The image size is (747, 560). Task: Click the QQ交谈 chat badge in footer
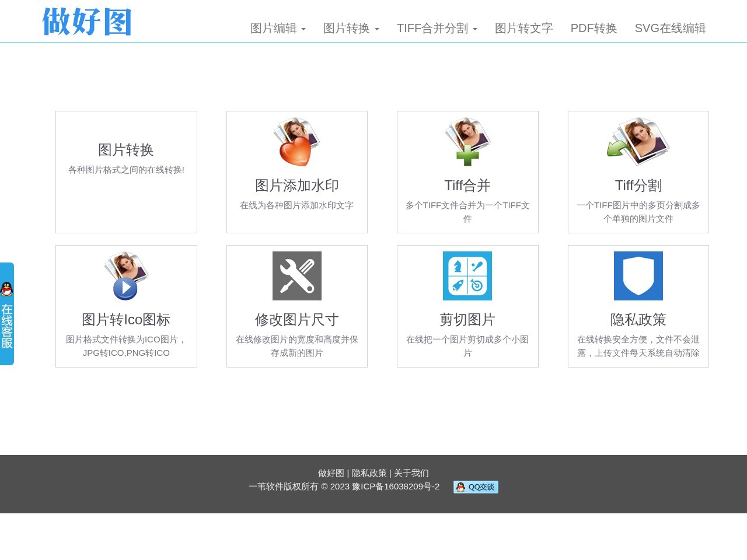click(476, 487)
